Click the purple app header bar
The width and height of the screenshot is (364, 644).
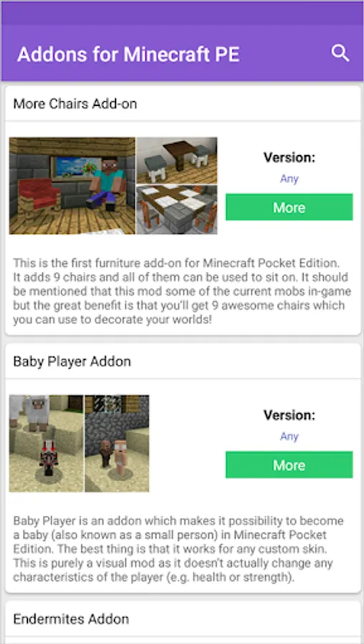pos(182,52)
